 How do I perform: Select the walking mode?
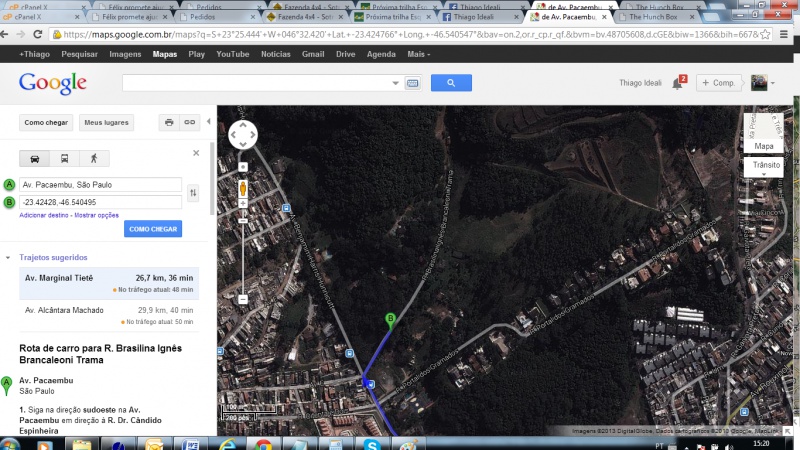(x=94, y=159)
